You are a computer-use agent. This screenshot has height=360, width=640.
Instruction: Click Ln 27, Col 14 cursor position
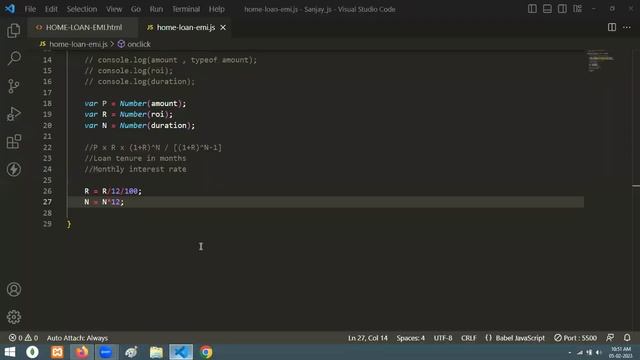tap(368, 338)
